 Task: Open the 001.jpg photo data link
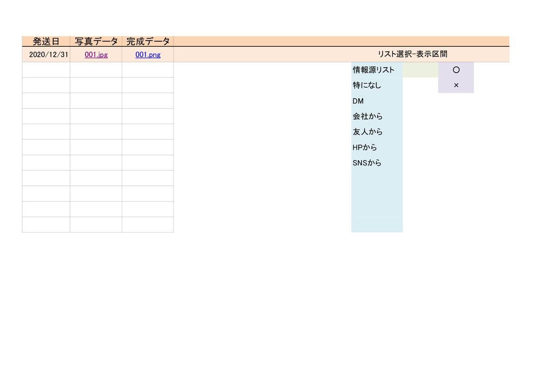coord(96,55)
